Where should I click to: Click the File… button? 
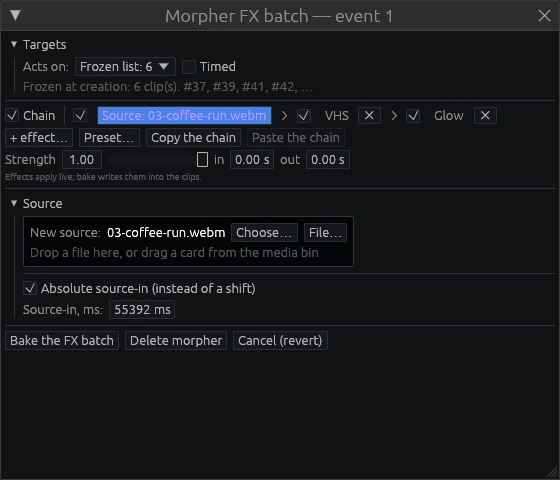tap(325, 232)
